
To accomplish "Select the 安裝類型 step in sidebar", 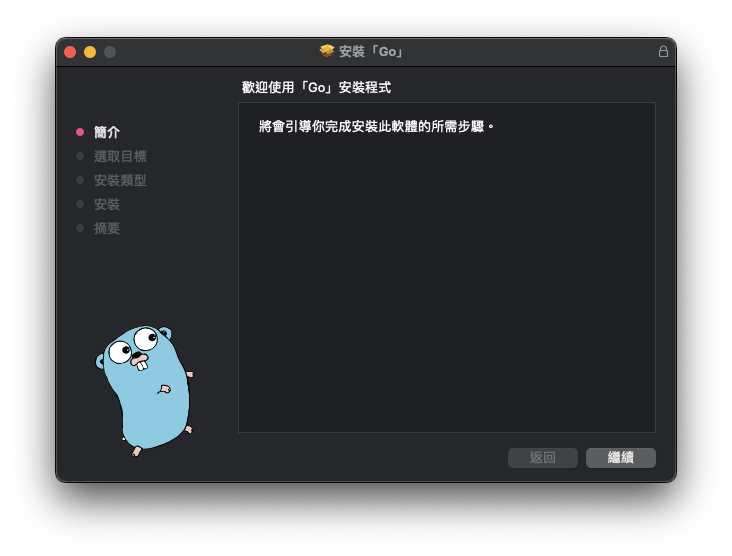I will point(120,180).
